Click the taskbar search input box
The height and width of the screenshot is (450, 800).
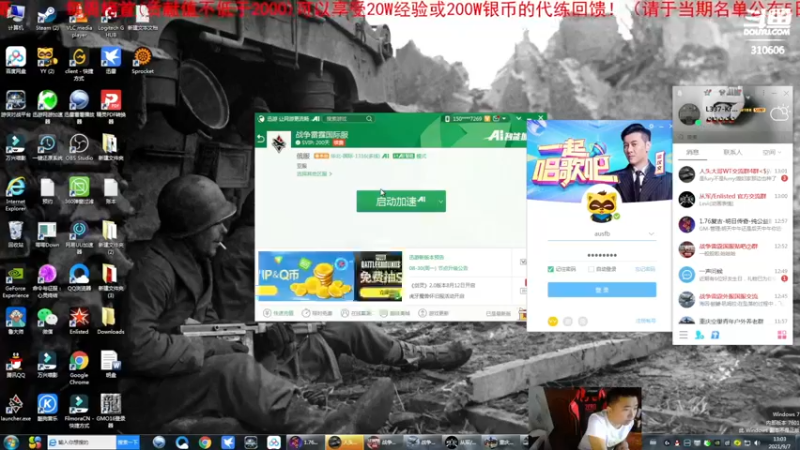(x=82, y=442)
